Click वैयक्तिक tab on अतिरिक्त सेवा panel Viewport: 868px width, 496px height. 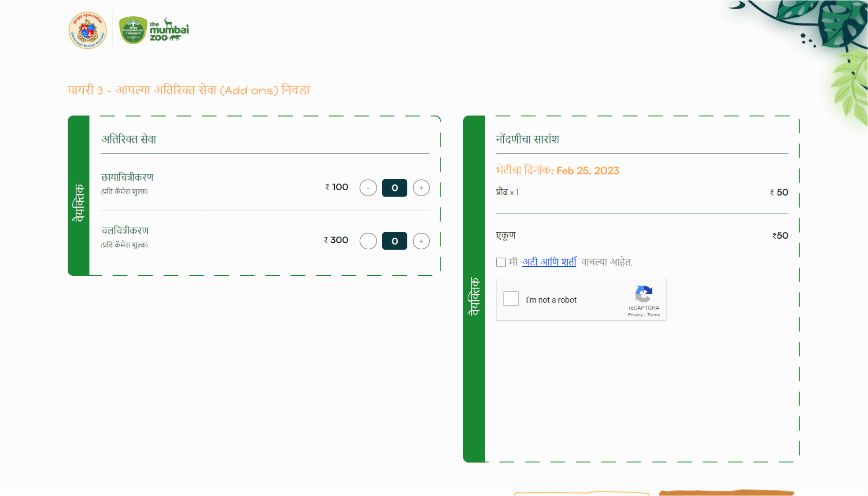tap(78, 203)
